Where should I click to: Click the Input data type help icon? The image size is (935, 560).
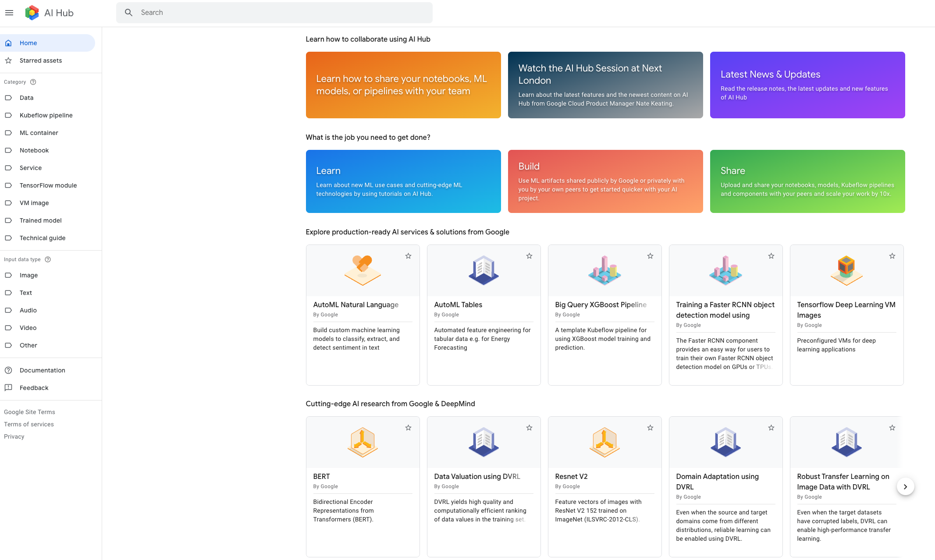48,259
